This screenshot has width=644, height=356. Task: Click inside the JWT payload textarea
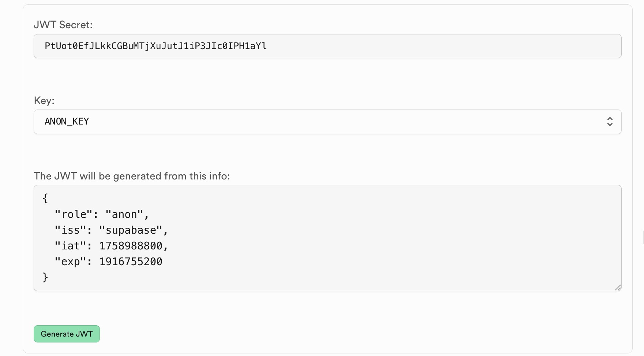[x=366, y=238]
